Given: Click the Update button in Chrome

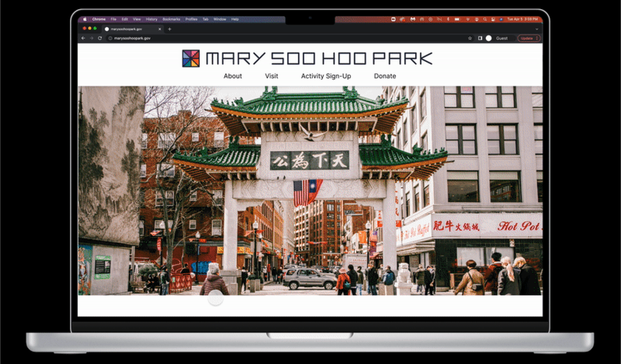Looking at the screenshot, I should pyautogui.click(x=529, y=38).
